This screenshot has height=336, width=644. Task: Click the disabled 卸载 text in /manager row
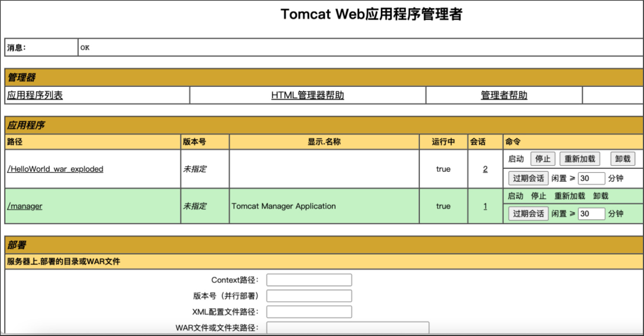click(x=601, y=196)
